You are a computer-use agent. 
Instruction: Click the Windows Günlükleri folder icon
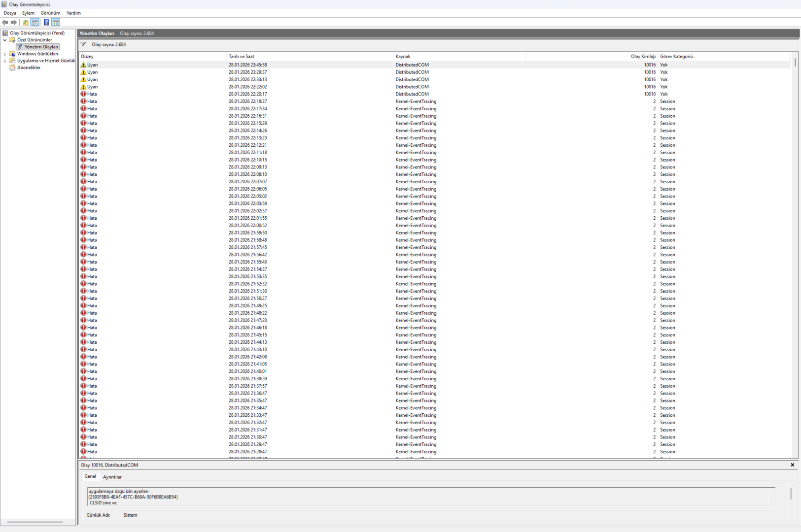click(12, 54)
